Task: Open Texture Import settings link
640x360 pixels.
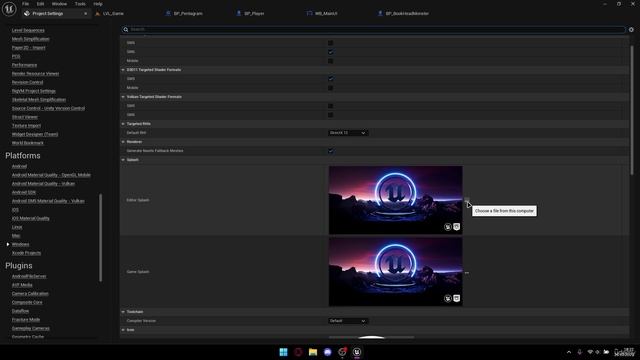Action: click(x=26, y=125)
